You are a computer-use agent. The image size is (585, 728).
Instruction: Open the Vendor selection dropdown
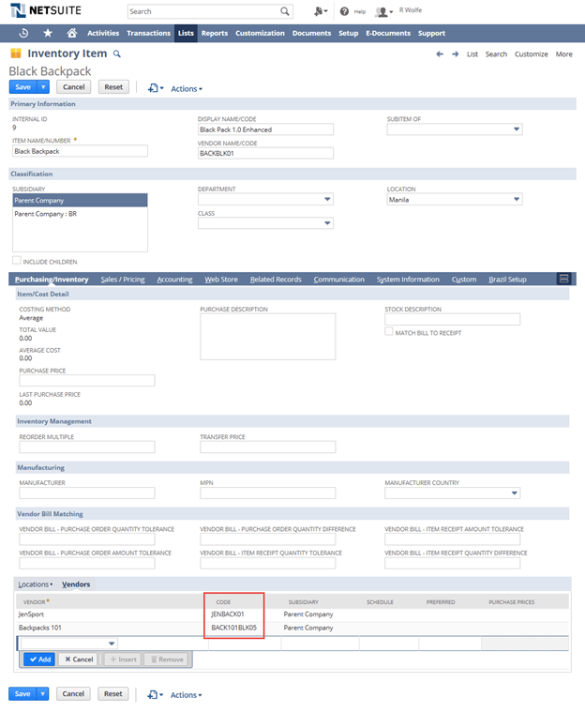[112, 644]
